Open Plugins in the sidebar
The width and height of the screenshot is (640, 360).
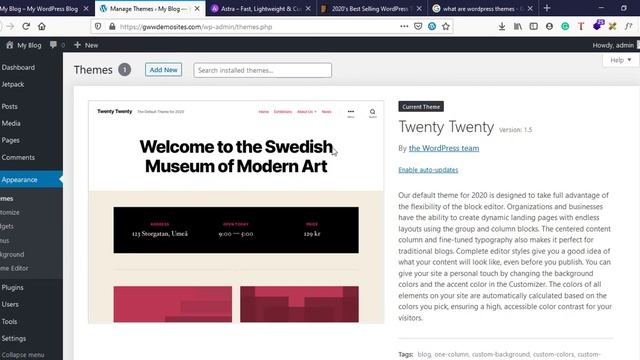click(x=12, y=287)
